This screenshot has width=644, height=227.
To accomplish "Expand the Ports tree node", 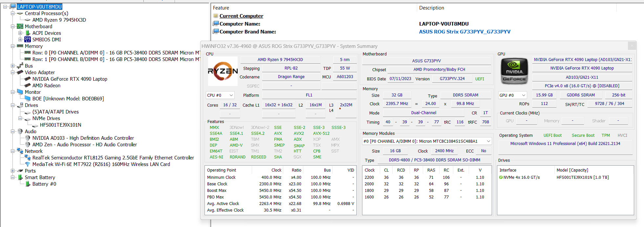I will point(12,171).
